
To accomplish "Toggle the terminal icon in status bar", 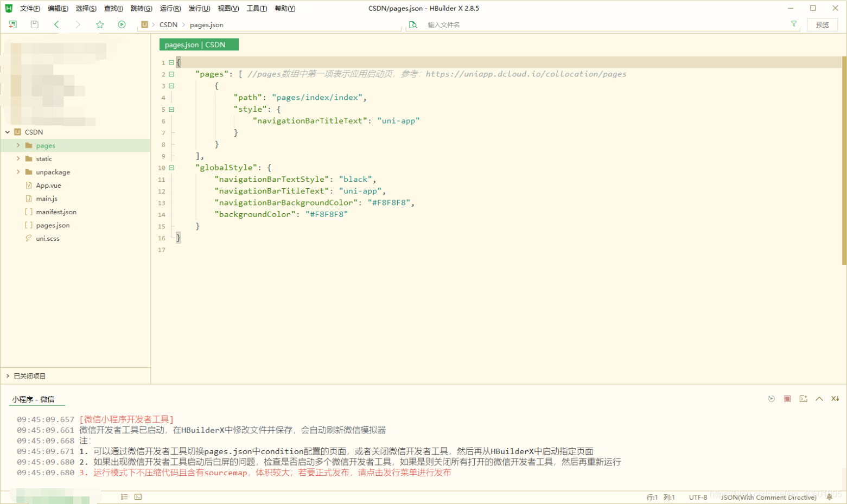I will (x=138, y=496).
